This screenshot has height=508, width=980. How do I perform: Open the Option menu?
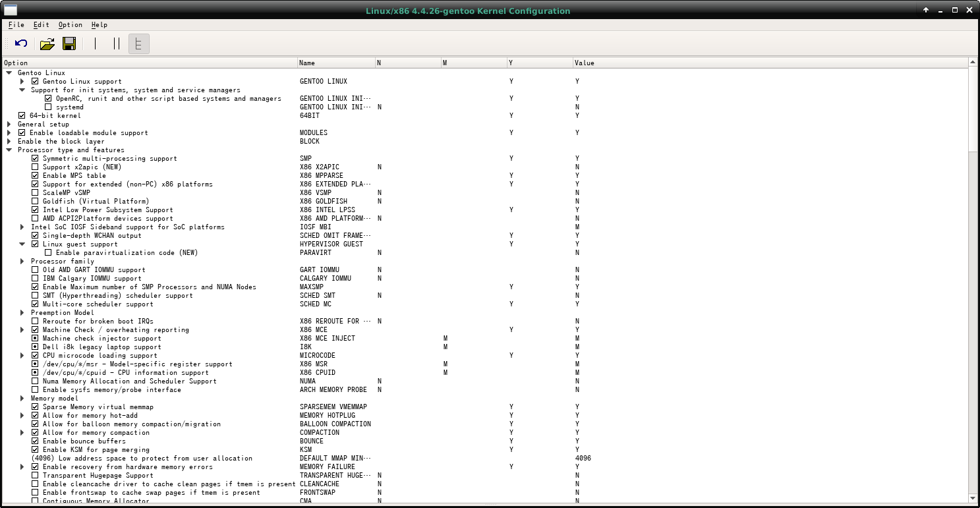70,25
